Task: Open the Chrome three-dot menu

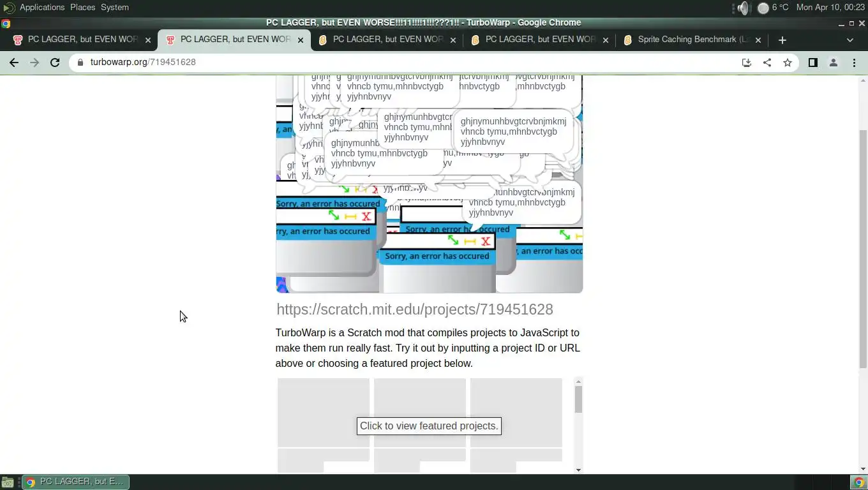Action: 854,63
